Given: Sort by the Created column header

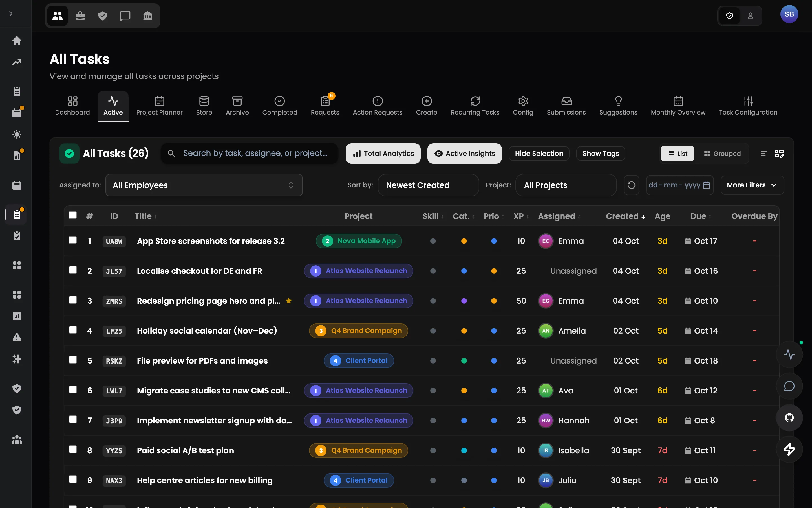Looking at the screenshot, I should pyautogui.click(x=625, y=216).
